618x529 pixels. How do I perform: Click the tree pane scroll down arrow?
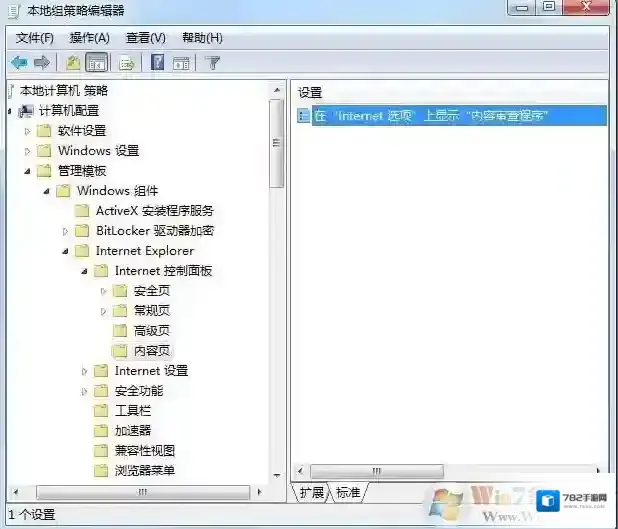277,476
